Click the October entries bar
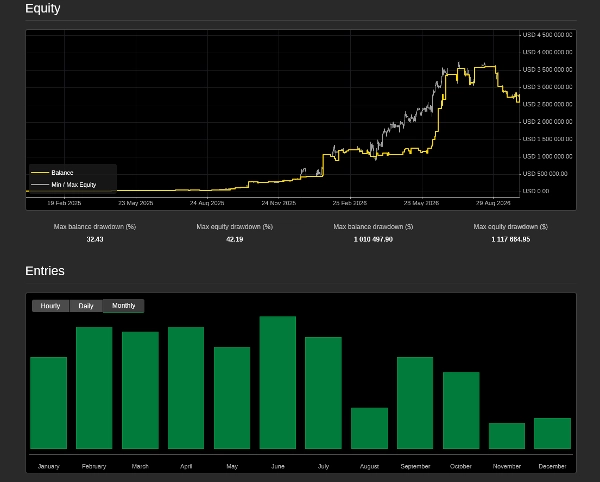 click(461, 410)
